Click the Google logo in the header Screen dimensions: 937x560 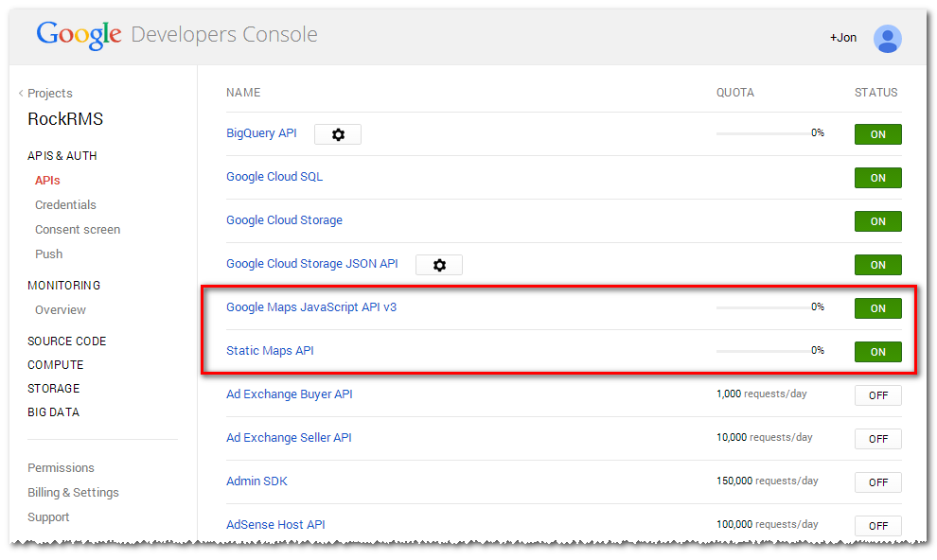pyautogui.click(x=80, y=36)
